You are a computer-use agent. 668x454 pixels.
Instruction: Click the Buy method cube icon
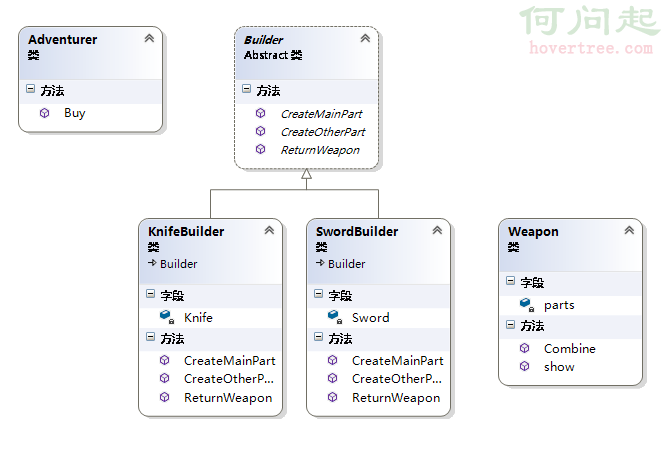(44, 113)
